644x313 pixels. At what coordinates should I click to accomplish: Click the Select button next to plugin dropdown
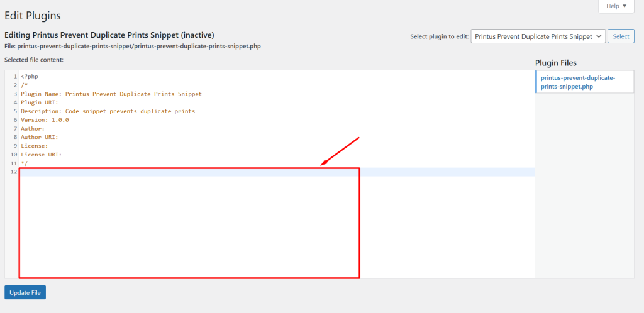[621, 36]
